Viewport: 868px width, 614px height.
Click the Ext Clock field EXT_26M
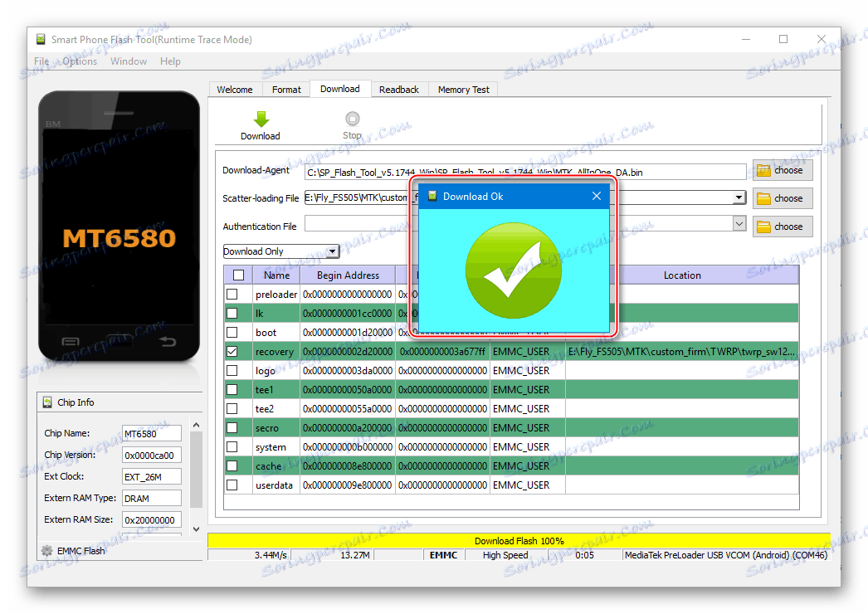[151, 477]
